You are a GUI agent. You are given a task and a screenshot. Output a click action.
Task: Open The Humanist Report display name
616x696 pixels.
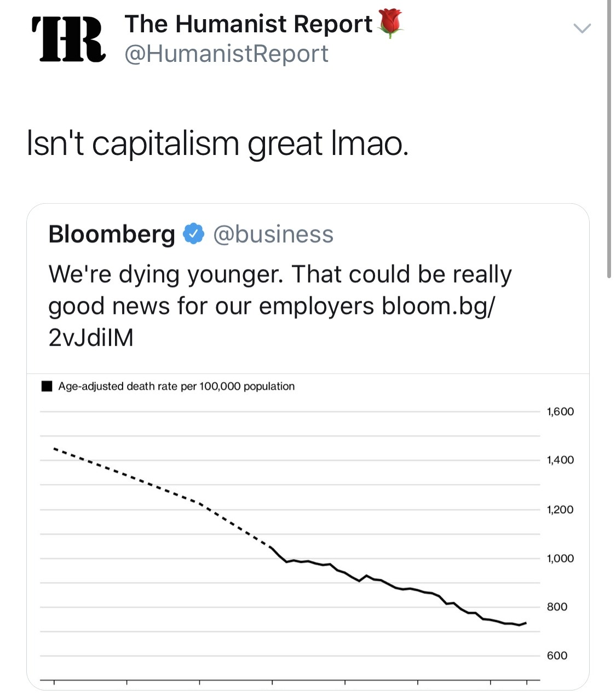(x=248, y=24)
